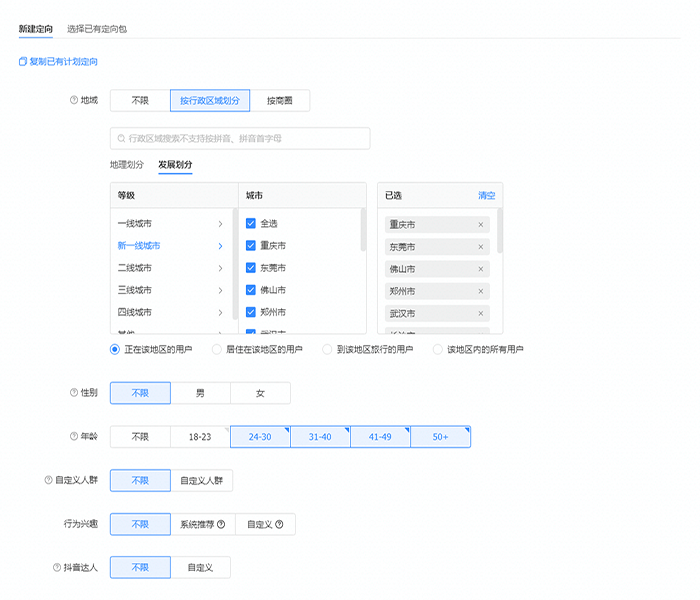Select the 居住在该地区的用户 radio option

[x=217, y=350]
